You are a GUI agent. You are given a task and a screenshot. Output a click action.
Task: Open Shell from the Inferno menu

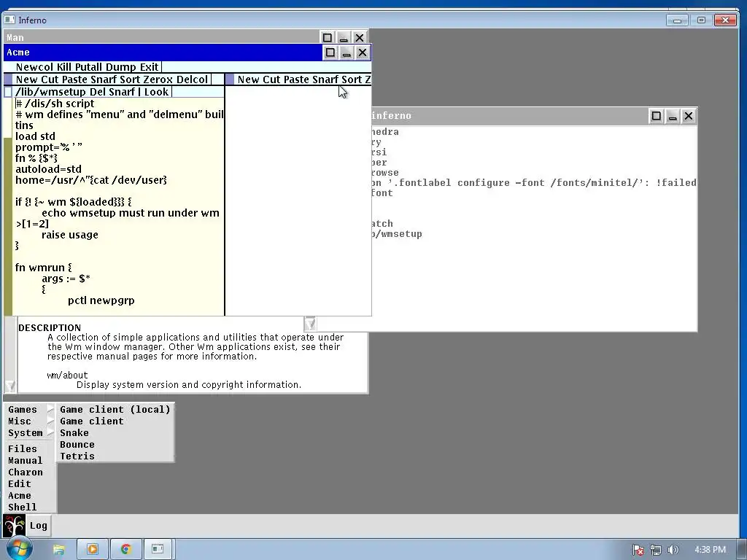(23, 507)
